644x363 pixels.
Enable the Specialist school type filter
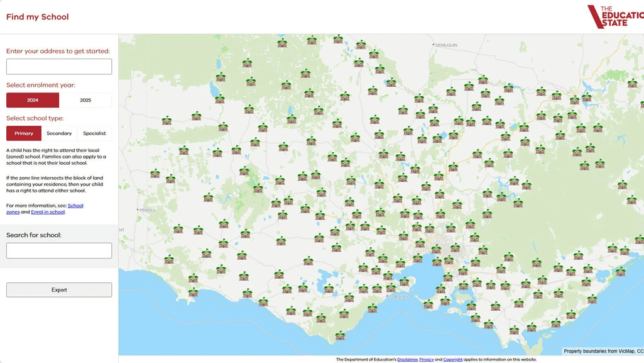(x=94, y=133)
